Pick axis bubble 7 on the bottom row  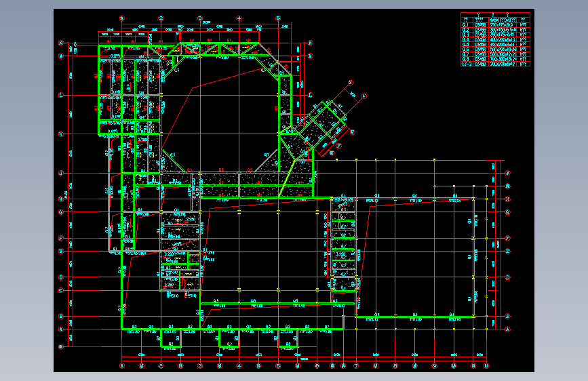pyautogui.click(x=356, y=365)
